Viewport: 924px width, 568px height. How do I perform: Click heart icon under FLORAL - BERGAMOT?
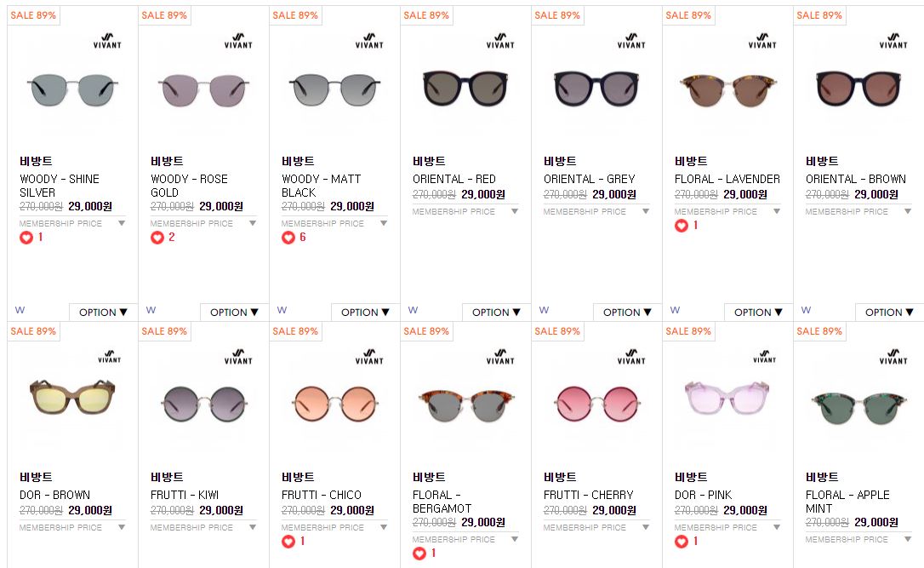[419, 554]
